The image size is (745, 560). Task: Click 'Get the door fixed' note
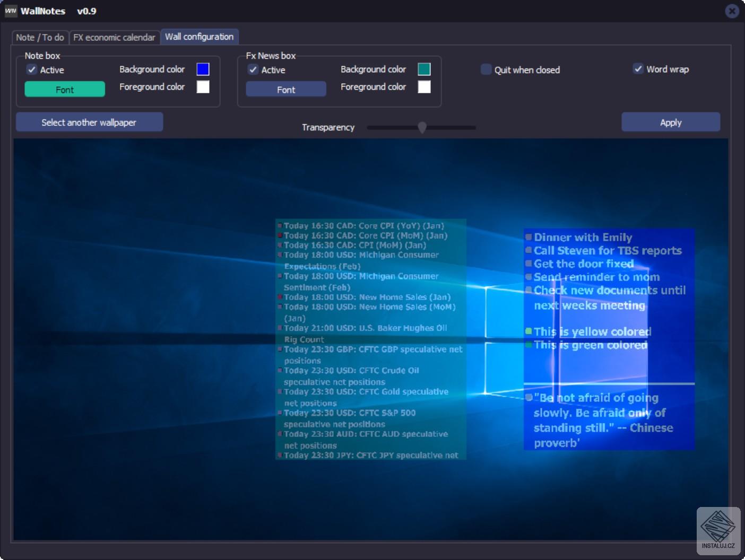pyautogui.click(x=584, y=264)
